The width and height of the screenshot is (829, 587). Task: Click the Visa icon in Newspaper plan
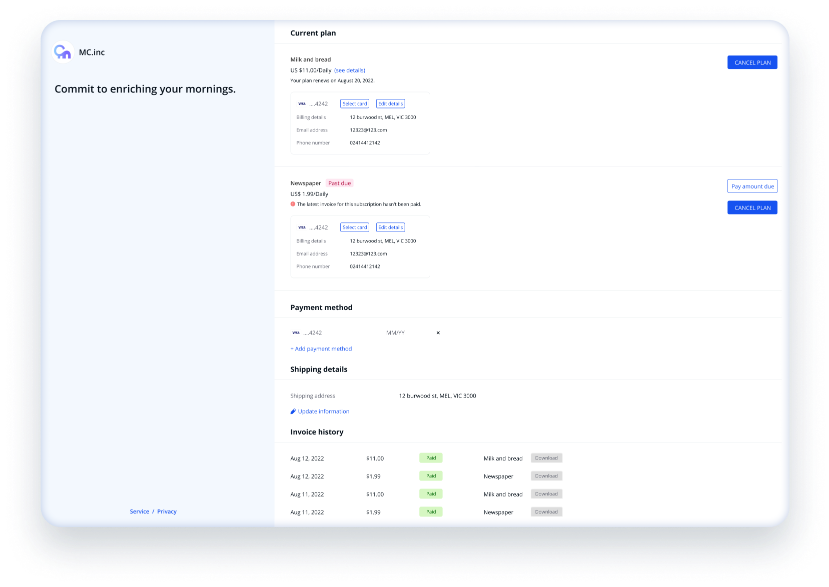click(x=301, y=227)
